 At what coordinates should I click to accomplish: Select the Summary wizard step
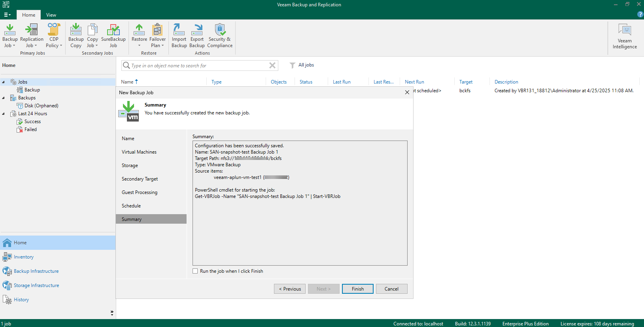151,219
